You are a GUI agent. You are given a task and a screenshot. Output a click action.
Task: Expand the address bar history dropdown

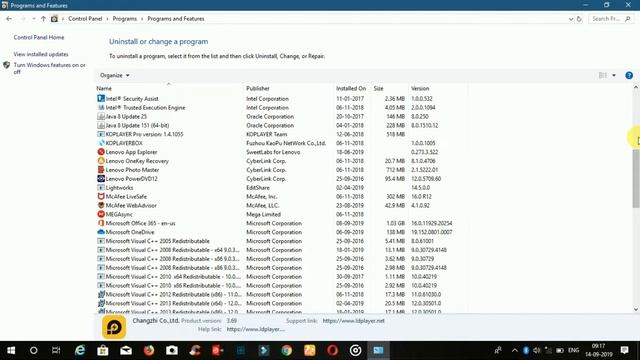(571, 19)
